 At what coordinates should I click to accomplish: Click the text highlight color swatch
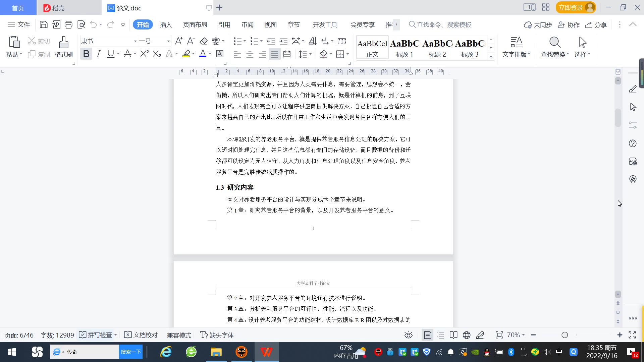186,54
